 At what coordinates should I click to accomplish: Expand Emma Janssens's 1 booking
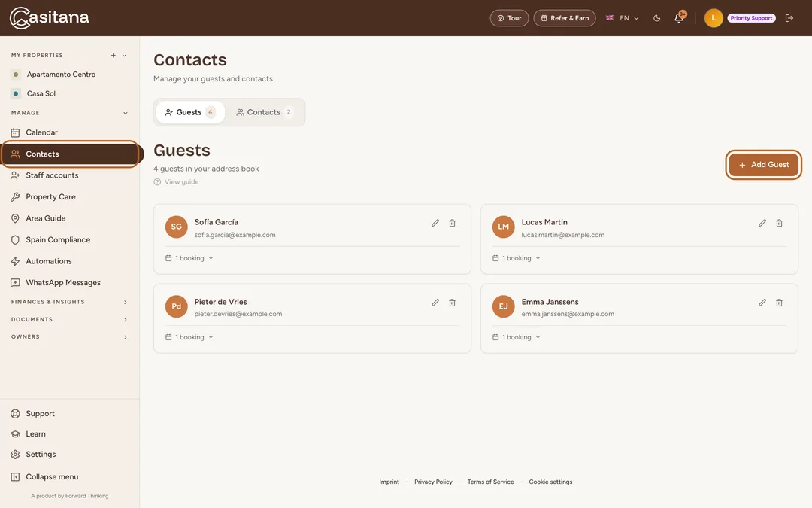click(x=517, y=337)
